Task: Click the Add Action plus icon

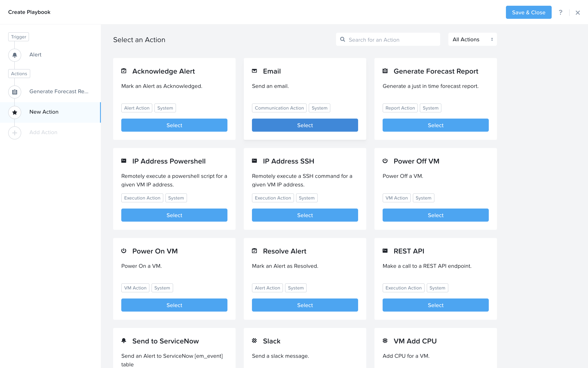Action: (14, 133)
